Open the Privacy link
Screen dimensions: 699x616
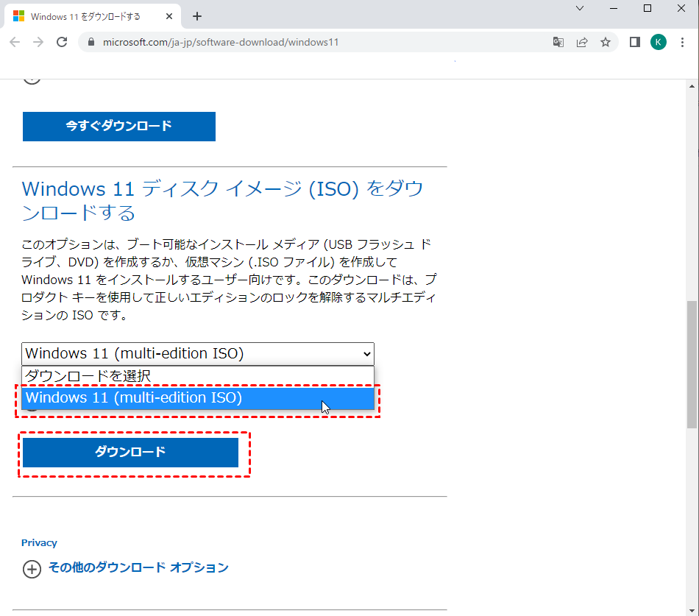39,543
